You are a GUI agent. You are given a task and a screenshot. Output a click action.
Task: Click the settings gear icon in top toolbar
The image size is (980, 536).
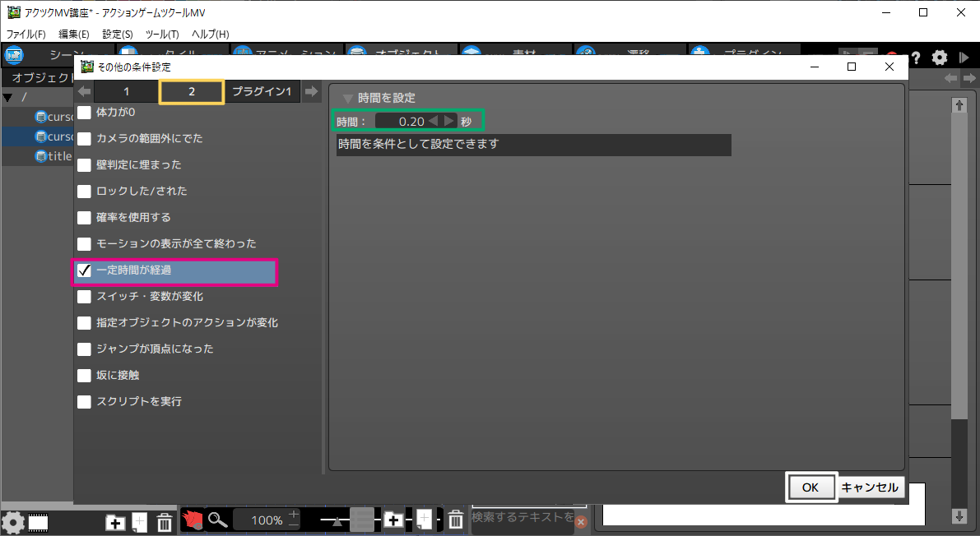939,58
